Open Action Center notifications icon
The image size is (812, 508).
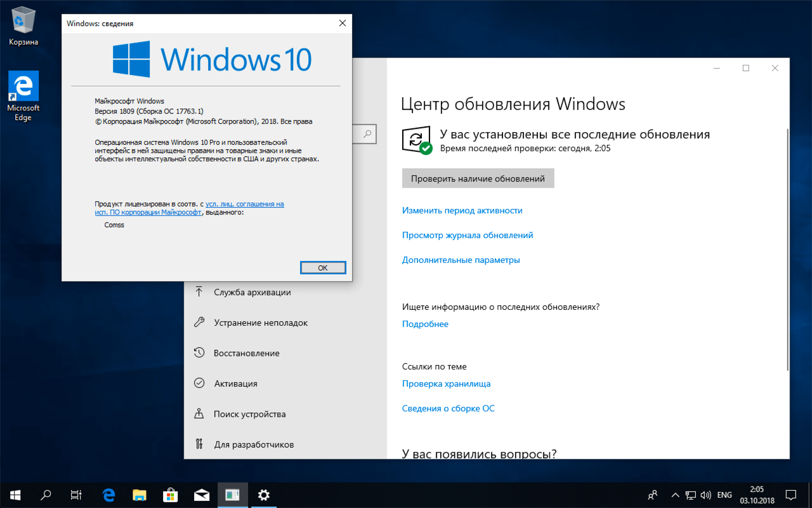click(791, 495)
